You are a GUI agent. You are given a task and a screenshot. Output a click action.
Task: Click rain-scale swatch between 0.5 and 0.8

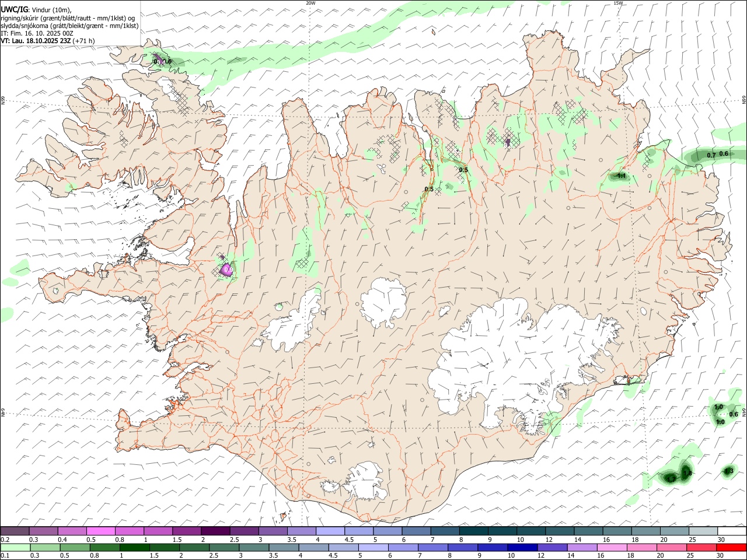75,547
